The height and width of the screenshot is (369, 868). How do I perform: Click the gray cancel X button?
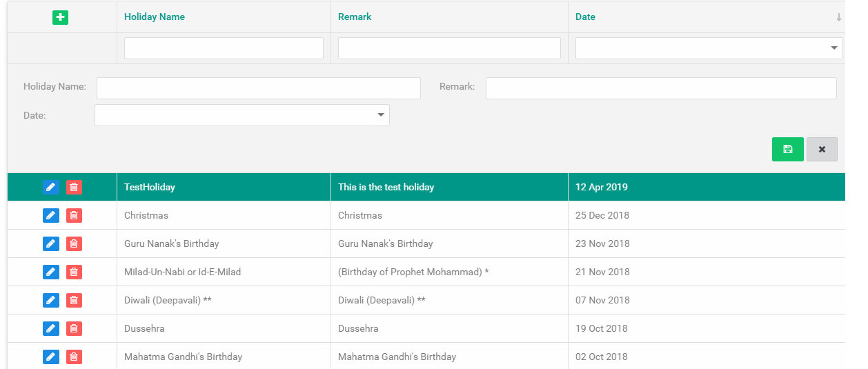(822, 149)
